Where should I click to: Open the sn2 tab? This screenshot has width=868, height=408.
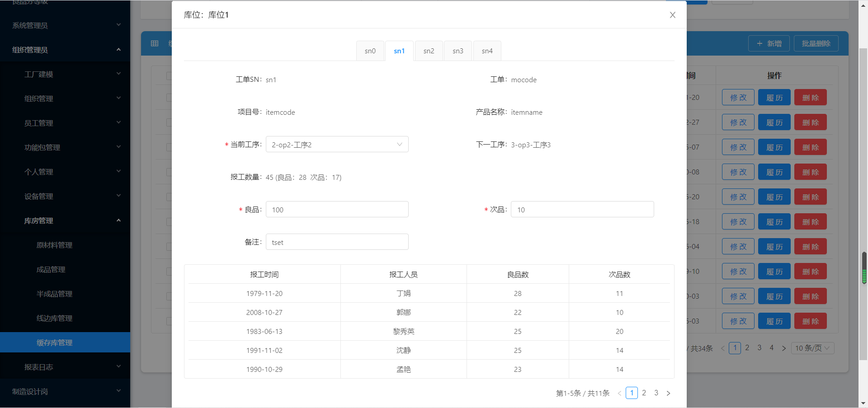(429, 51)
